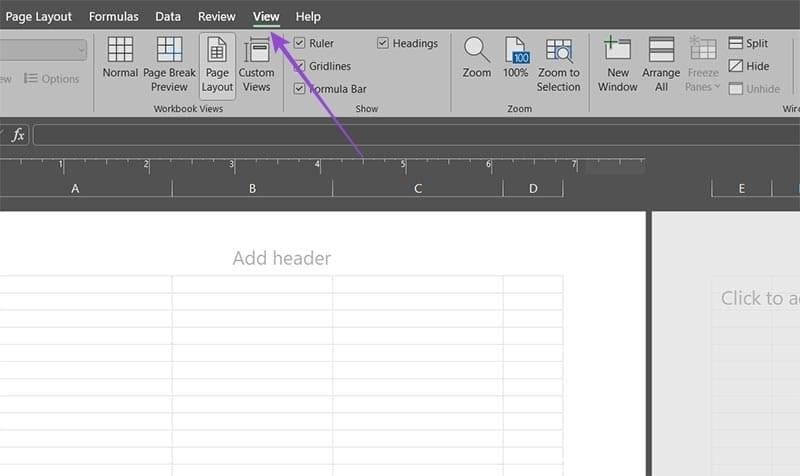The height and width of the screenshot is (476, 800).
Task: Toggle the Ruler checkbox
Action: click(300, 44)
